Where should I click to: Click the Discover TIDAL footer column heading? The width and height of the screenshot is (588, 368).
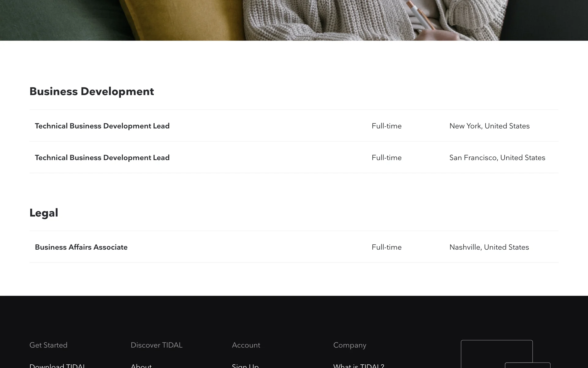click(156, 345)
